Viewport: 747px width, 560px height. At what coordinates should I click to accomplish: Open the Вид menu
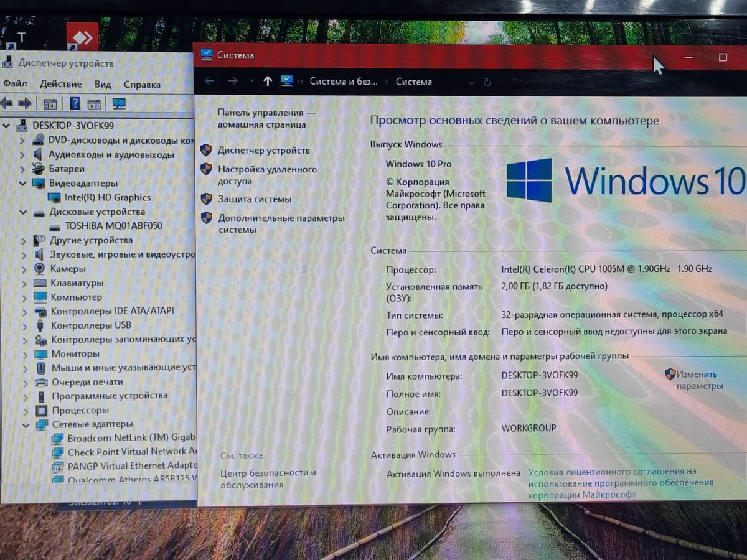tap(103, 84)
